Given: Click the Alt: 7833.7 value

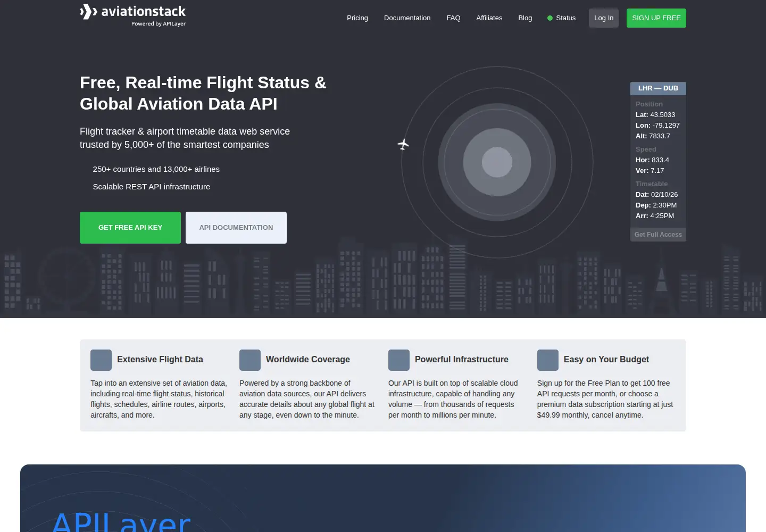Looking at the screenshot, I should [x=653, y=136].
